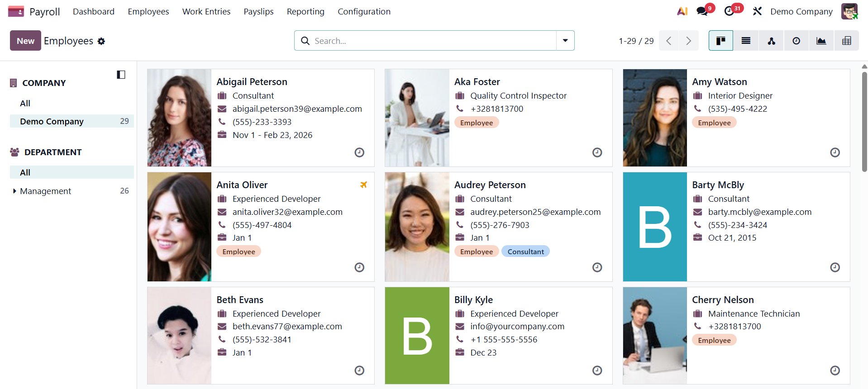Open the AI assistant icon

(682, 11)
